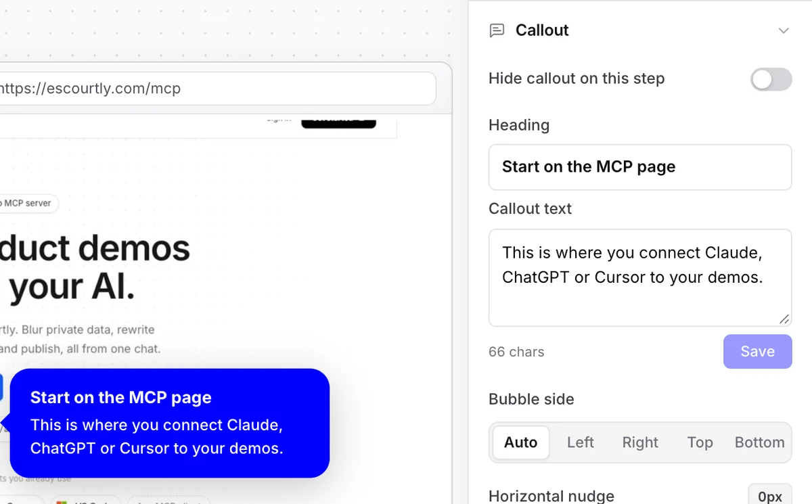Image resolution: width=812 pixels, height=504 pixels.
Task: Click the '66 chars' counter text
Action: click(516, 352)
